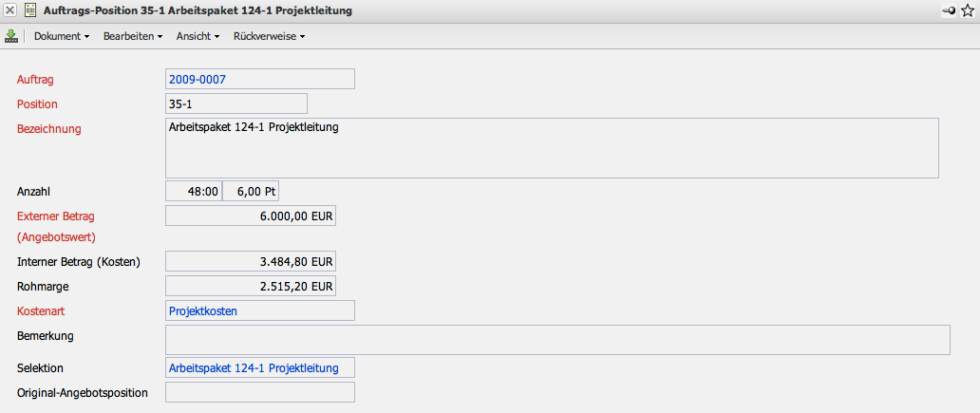Viewport: 980px width, 413px height.
Task: Expand the Ansicht menu
Action: click(198, 36)
